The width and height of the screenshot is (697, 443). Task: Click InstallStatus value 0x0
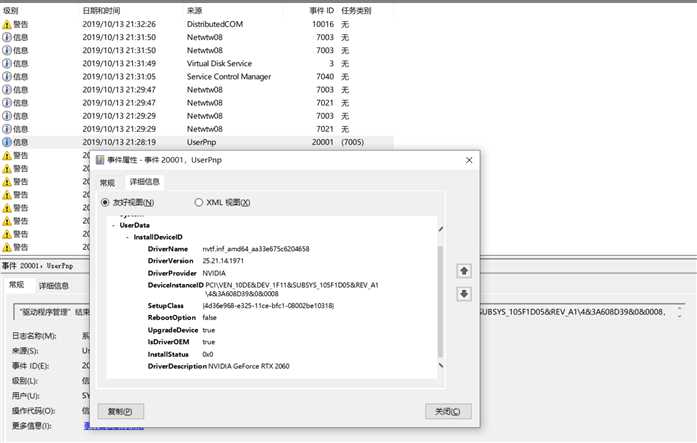(208, 355)
